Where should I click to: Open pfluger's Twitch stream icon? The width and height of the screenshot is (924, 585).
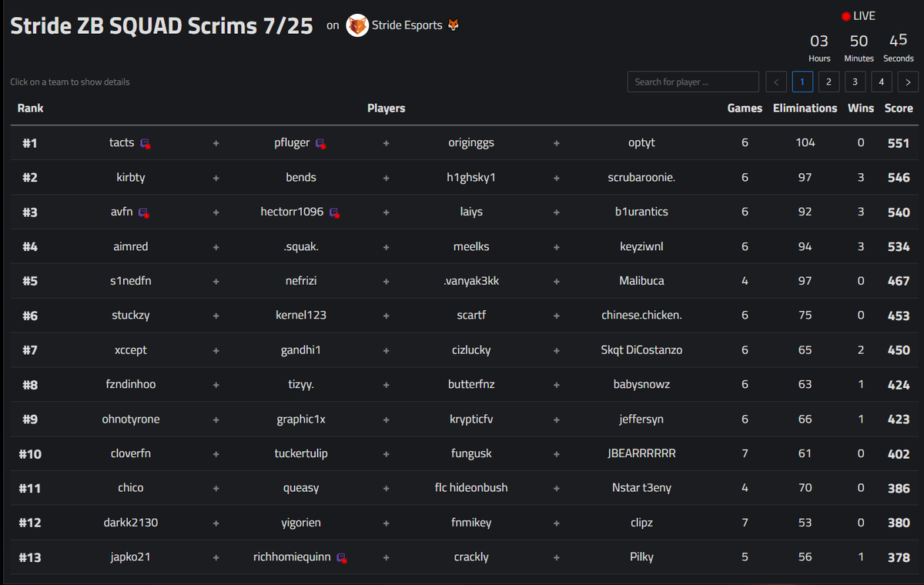(321, 143)
